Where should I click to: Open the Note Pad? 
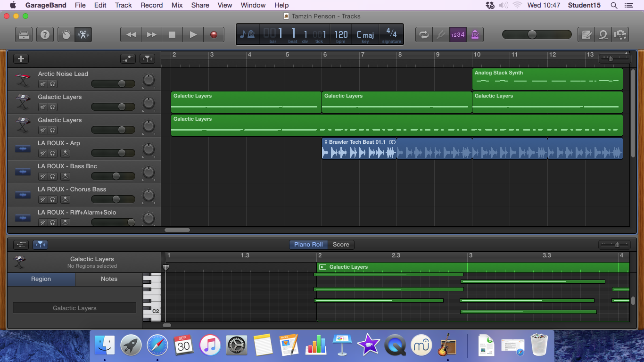(x=586, y=34)
